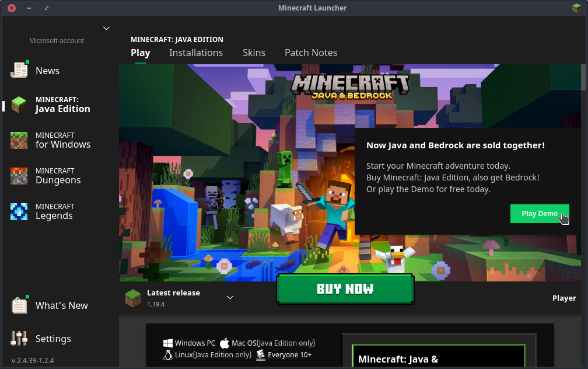Open the What's New clipboard icon
Viewport: 588px width, 369px height.
click(x=19, y=305)
